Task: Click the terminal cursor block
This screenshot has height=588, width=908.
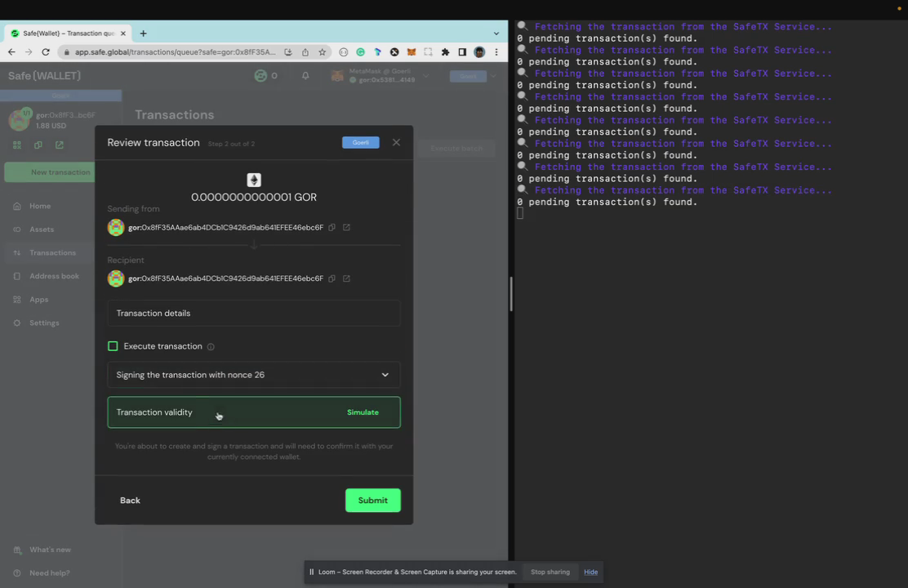Action: (x=520, y=214)
